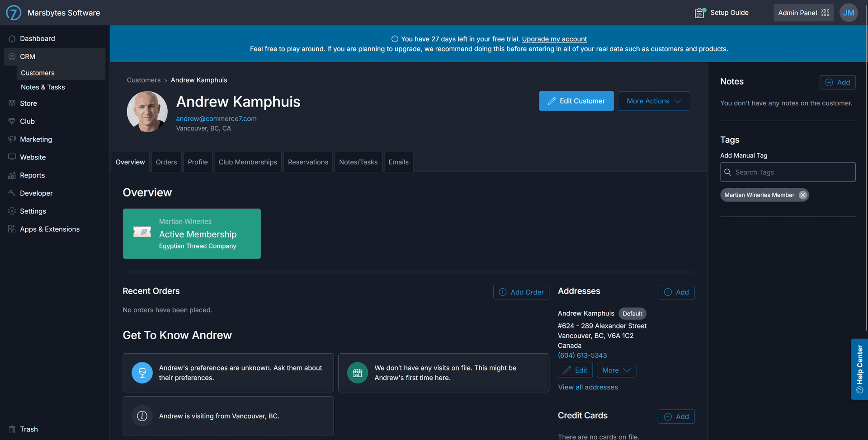
Task: Click the Trash icon at sidebar bottom
Action: point(12,429)
